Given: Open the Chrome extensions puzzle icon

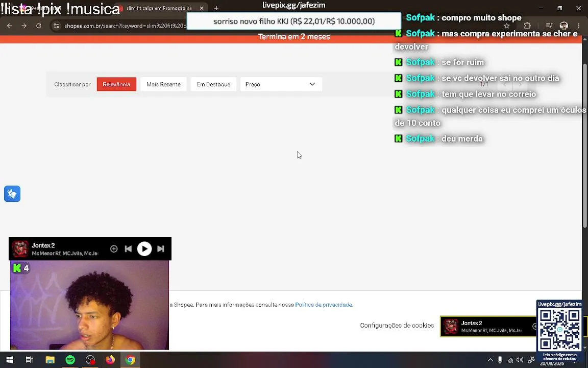Looking at the screenshot, I should tap(527, 26).
